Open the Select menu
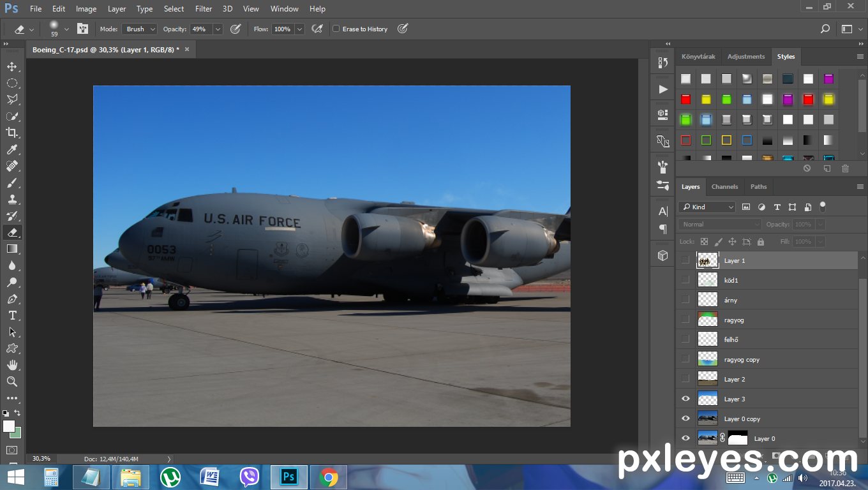The width and height of the screenshot is (868, 490). click(x=174, y=9)
